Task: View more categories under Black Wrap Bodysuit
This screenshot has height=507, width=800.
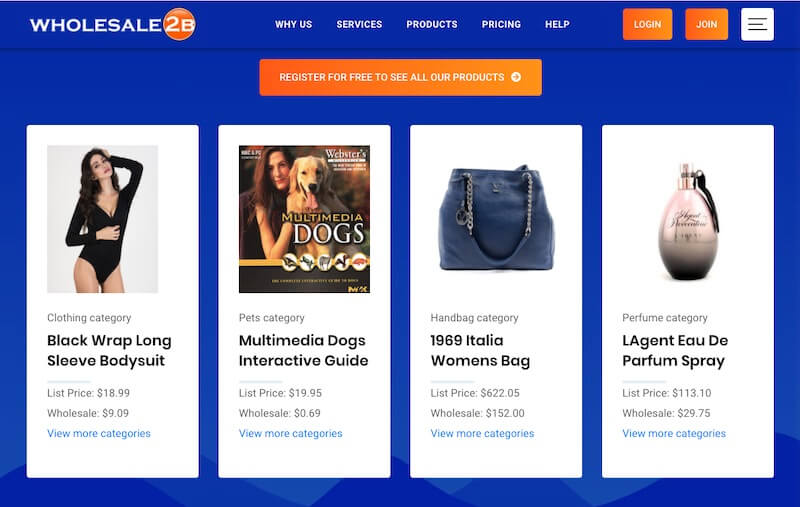Action: tap(99, 433)
